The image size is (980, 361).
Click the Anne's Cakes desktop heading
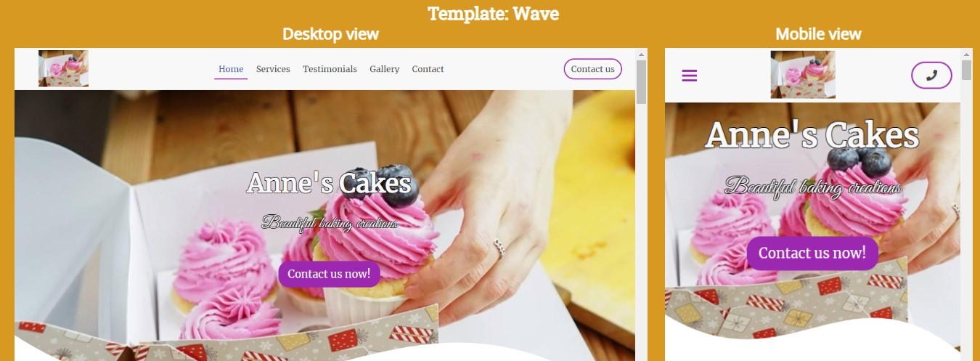[329, 183]
